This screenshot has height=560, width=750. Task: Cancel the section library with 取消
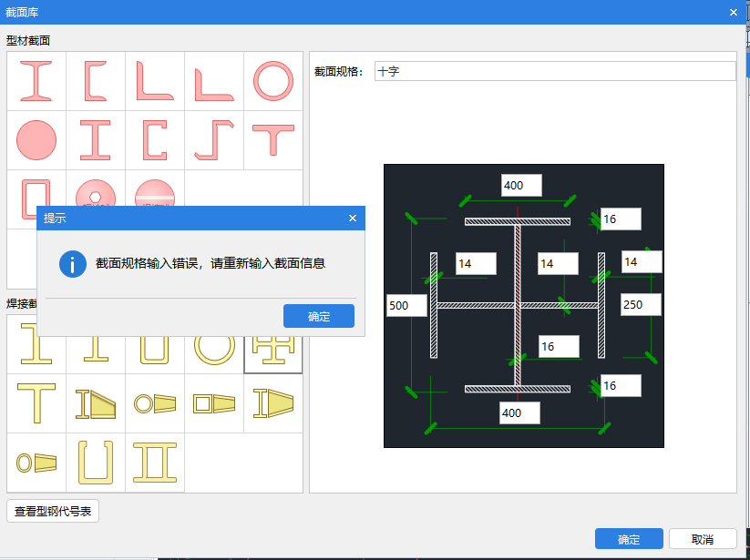[x=703, y=538]
